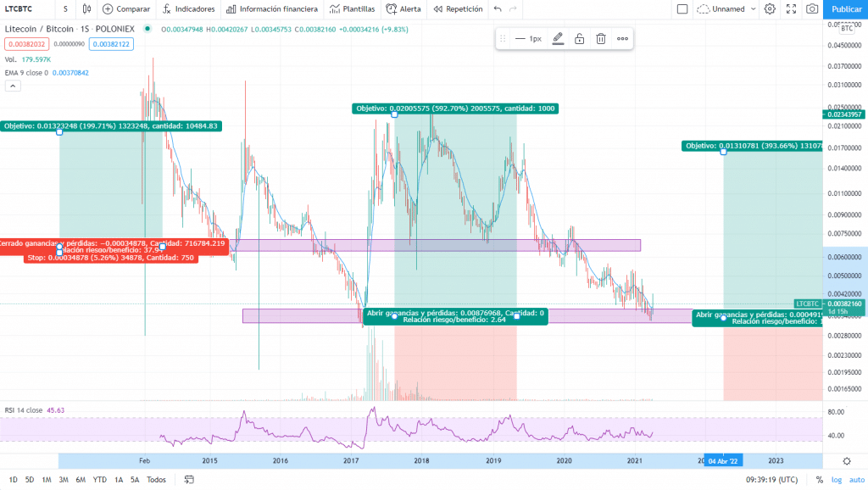Select the Objetivo 0.01310781 target label
Image resolution: width=868 pixels, height=490 pixels.
753,146
